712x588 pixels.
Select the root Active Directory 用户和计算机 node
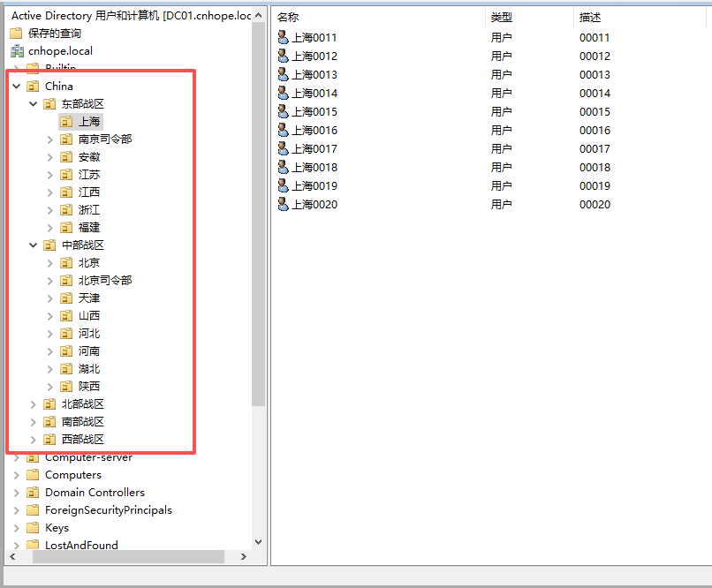tap(131, 16)
